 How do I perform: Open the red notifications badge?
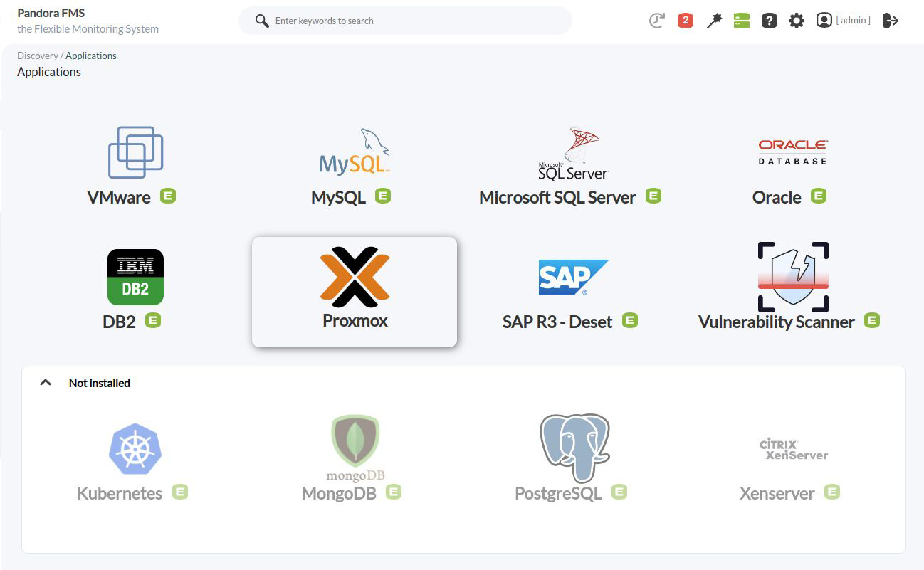tap(685, 21)
